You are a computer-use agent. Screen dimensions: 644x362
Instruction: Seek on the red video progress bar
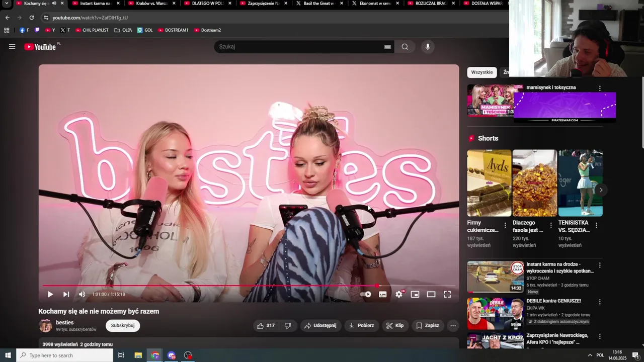pos(249,286)
